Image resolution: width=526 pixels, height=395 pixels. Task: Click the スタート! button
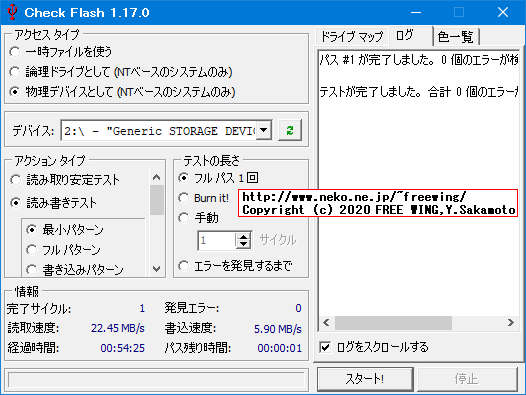click(x=365, y=379)
